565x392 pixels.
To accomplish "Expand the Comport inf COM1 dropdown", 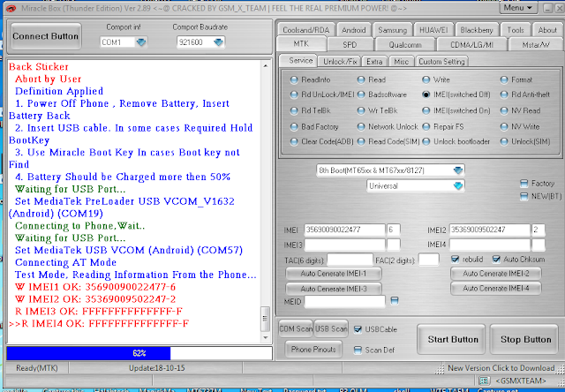I will point(141,42).
